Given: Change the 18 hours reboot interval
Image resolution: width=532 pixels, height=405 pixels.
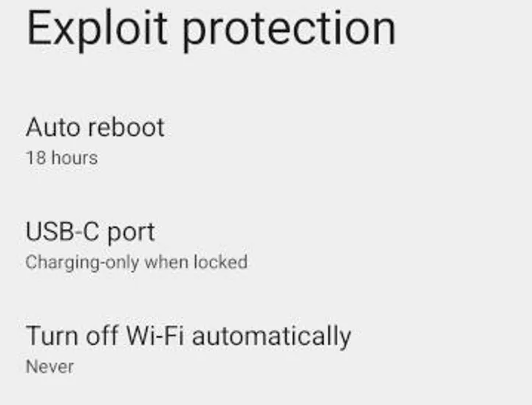Looking at the screenshot, I should point(61,157).
